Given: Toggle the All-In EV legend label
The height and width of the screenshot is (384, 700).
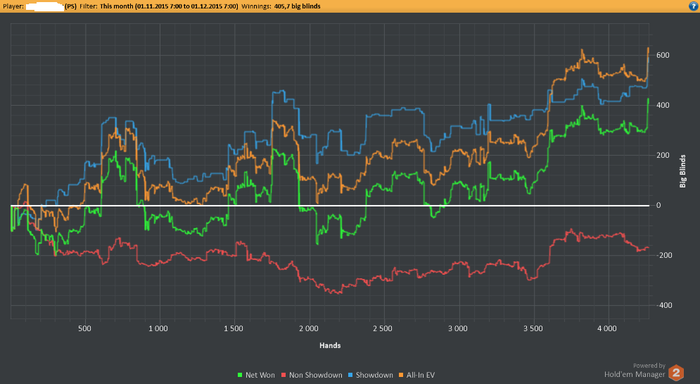Looking at the screenshot, I should tap(420, 375).
